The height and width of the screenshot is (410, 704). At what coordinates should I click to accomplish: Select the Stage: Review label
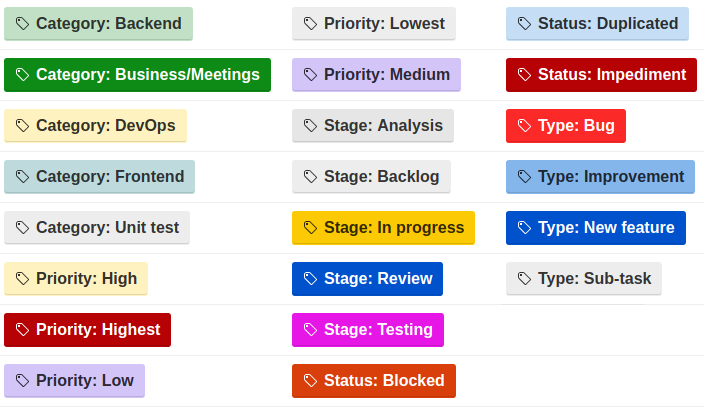pyautogui.click(x=367, y=279)
